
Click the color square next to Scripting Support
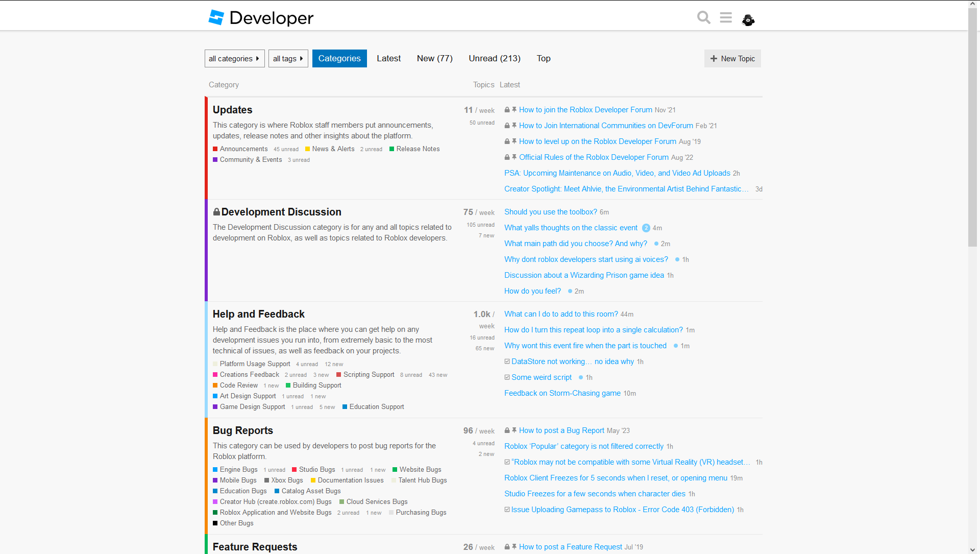pyautogui.click(x=339, y=374)
